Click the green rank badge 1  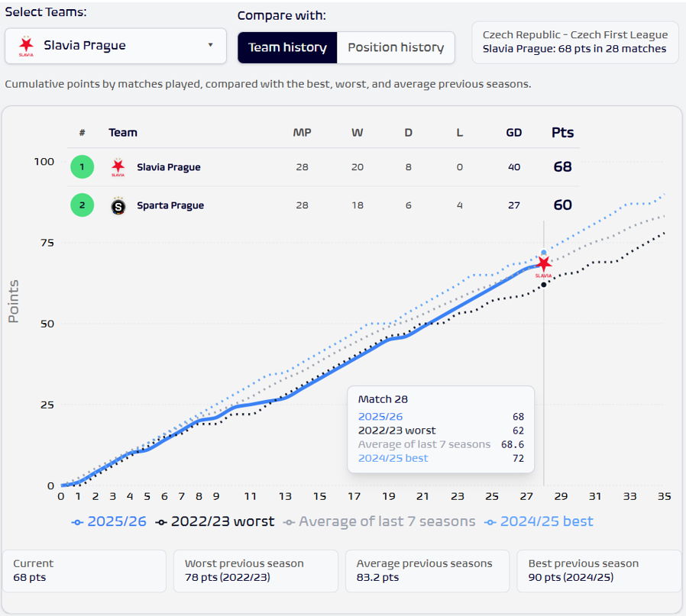pyautogui.click(x=82, y=166)
